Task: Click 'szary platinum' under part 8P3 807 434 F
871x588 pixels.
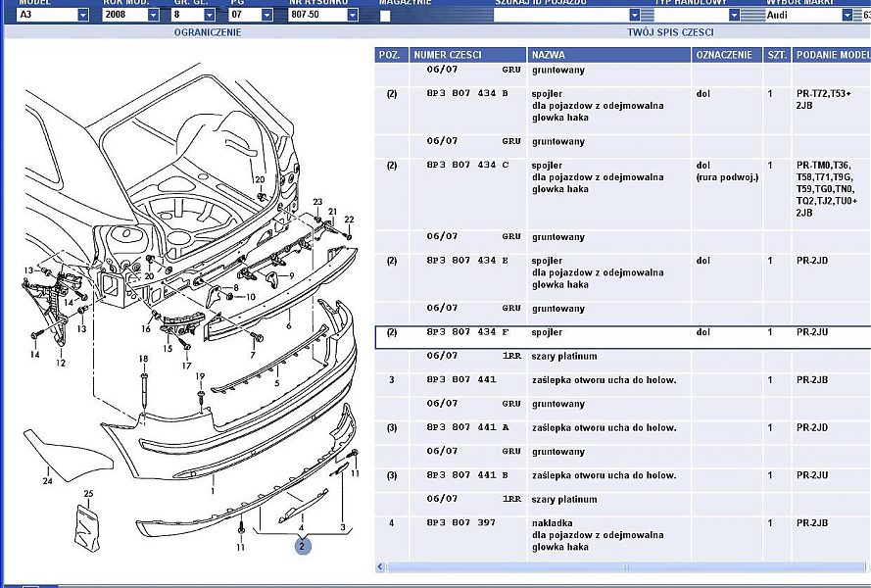Action: pyautogui.click(x=564, y=357)
